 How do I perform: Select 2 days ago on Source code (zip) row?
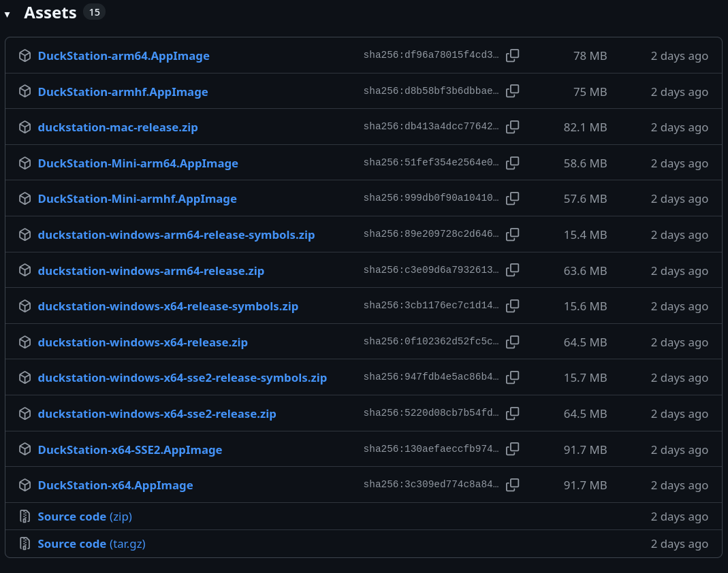click(679, 517)
